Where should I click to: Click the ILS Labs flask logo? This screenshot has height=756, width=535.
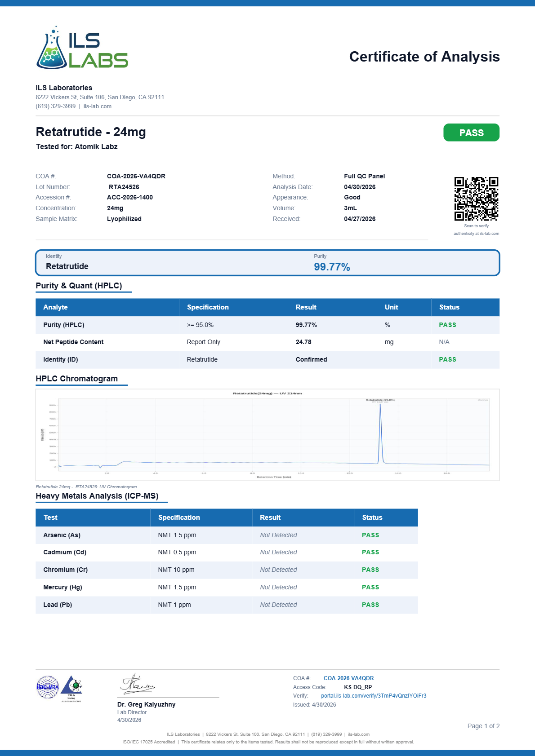(x=82, y=48)
